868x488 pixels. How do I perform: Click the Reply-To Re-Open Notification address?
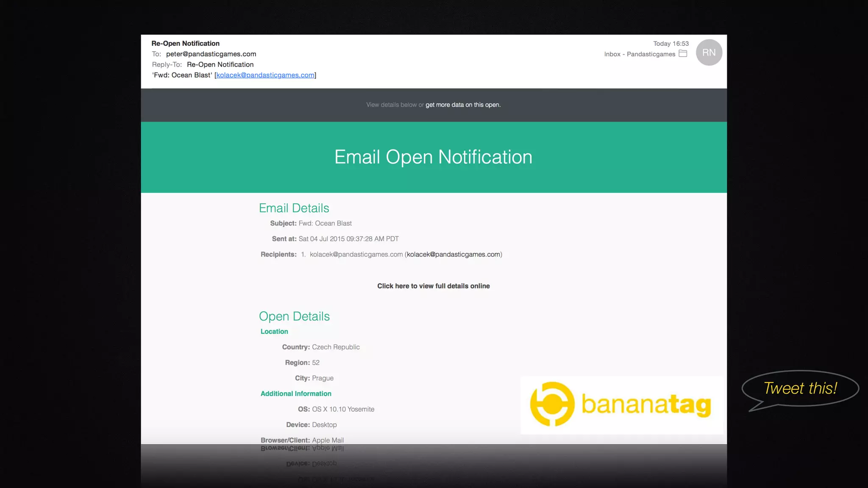point(220,64)
